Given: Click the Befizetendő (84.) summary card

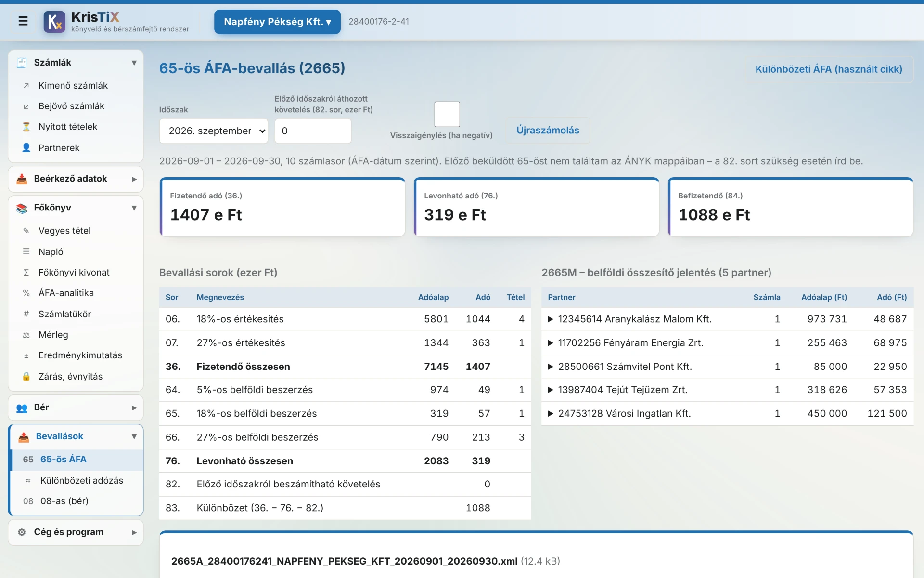Looking at the screenshot, I should (x=790, y=207).
